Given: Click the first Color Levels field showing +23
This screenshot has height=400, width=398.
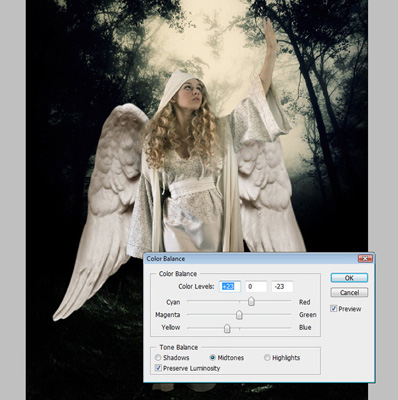Looking at the screenshot, I should click(230, 286).
